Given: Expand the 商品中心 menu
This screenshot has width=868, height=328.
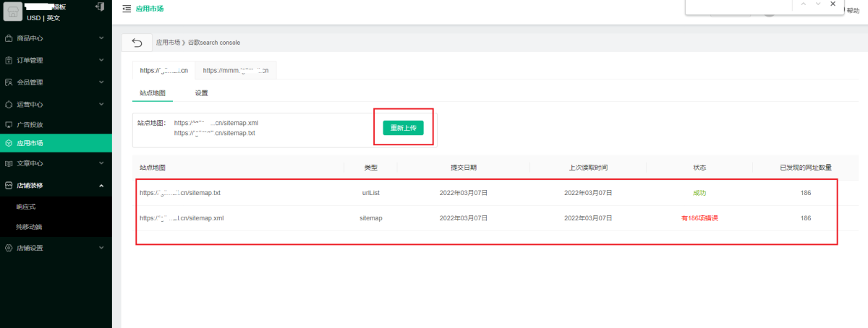Looking at the screenshot, I should click(x=56, y=38).
